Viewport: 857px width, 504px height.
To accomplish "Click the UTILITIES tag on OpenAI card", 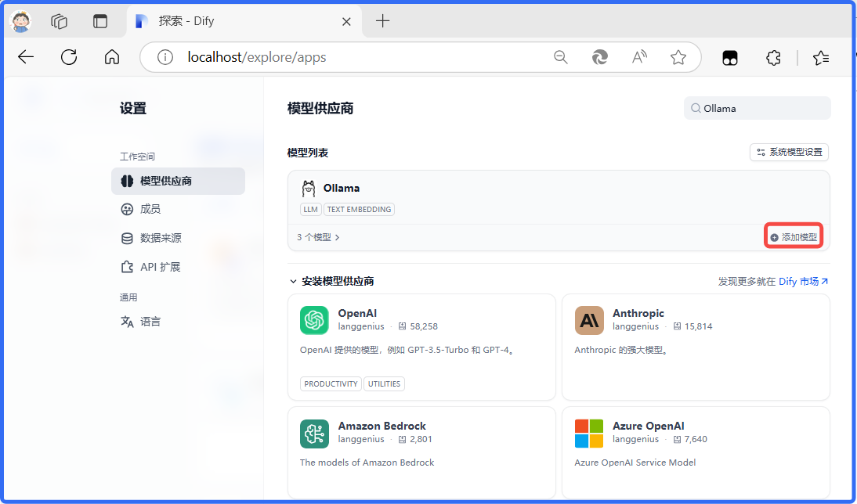I will pyautogui.click(x=384, y=384).
